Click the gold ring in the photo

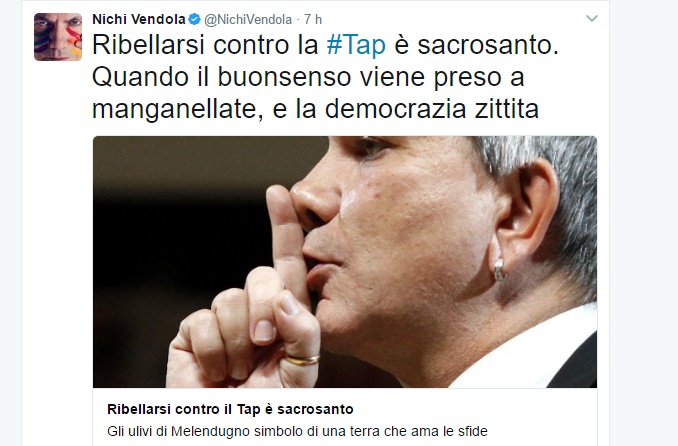click(302, 360)
